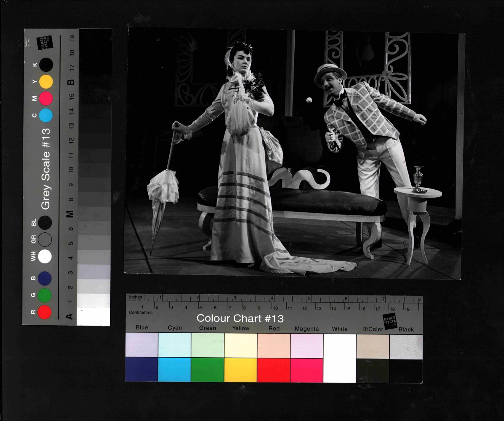This screenshot has height=421, width=504.
Task: Click the "Colour Chart #13" title text
Action: [x=240, y=318]
